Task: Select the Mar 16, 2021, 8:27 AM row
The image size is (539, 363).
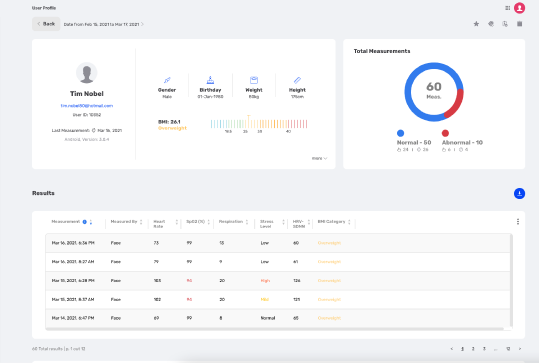Action: [277, 262]
